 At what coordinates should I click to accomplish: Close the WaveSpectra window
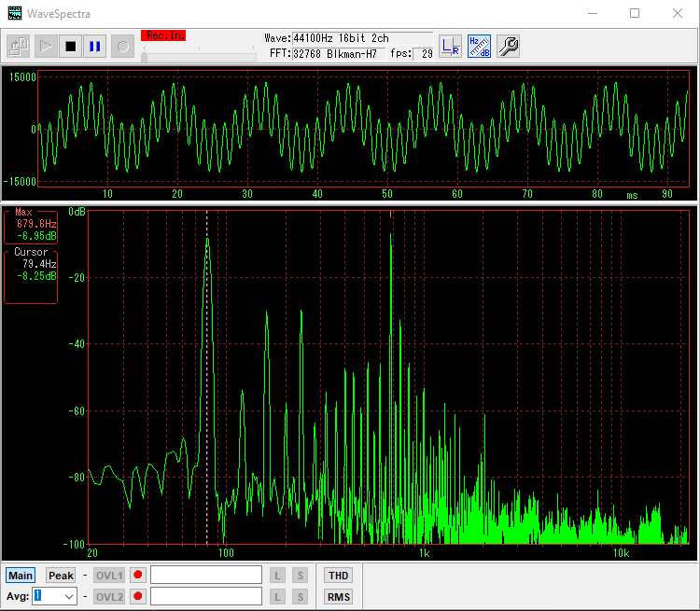click(678, 13)
